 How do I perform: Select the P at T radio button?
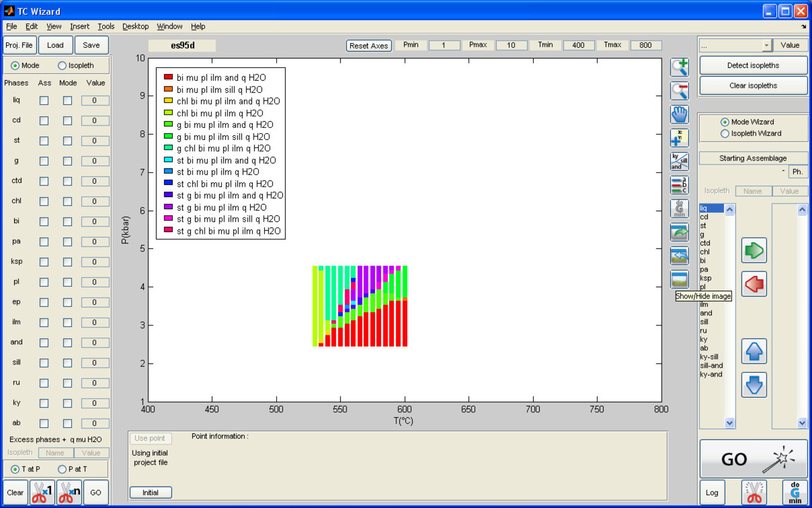point(62,469)
